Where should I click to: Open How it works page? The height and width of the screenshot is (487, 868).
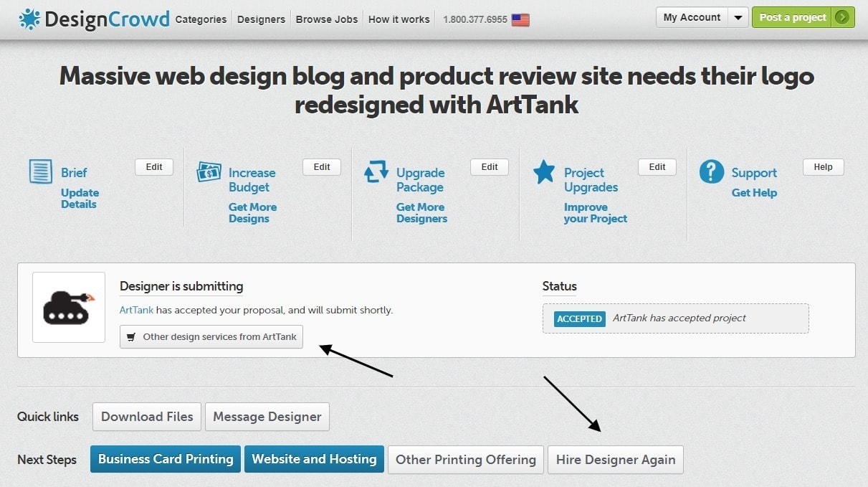coord(398,19)
